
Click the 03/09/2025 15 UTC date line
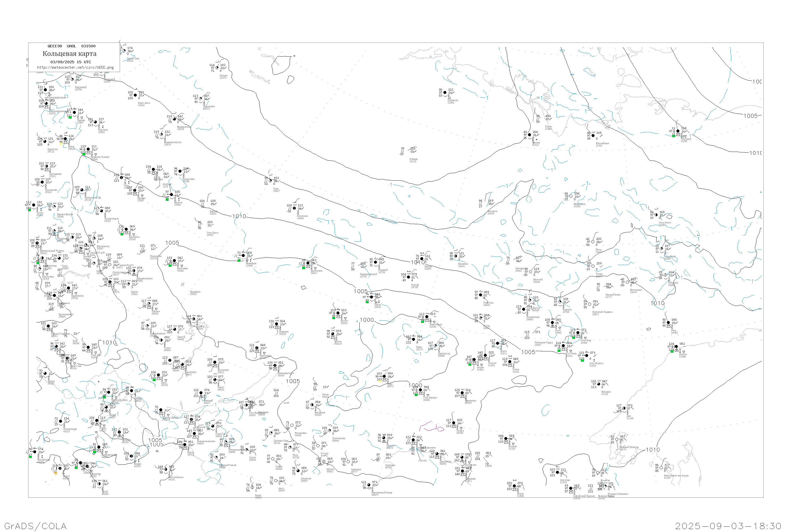click(x=70, y=62)
